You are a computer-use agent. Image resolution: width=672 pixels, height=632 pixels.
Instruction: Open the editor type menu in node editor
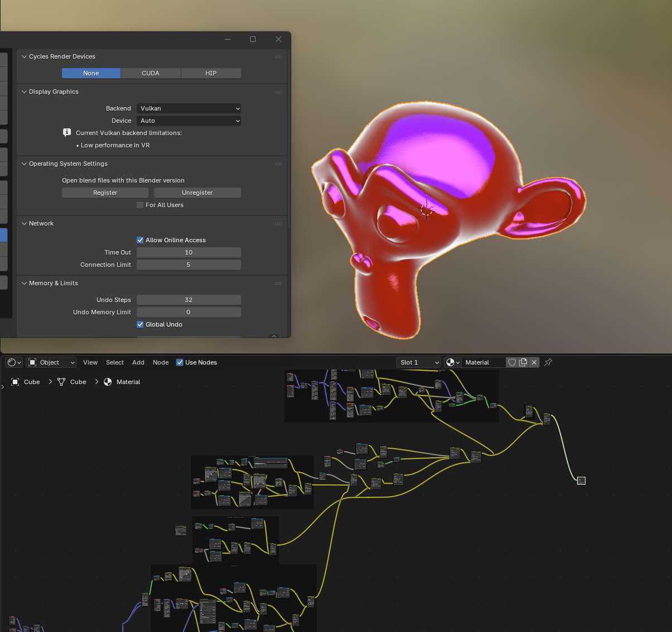click(14, 362)
